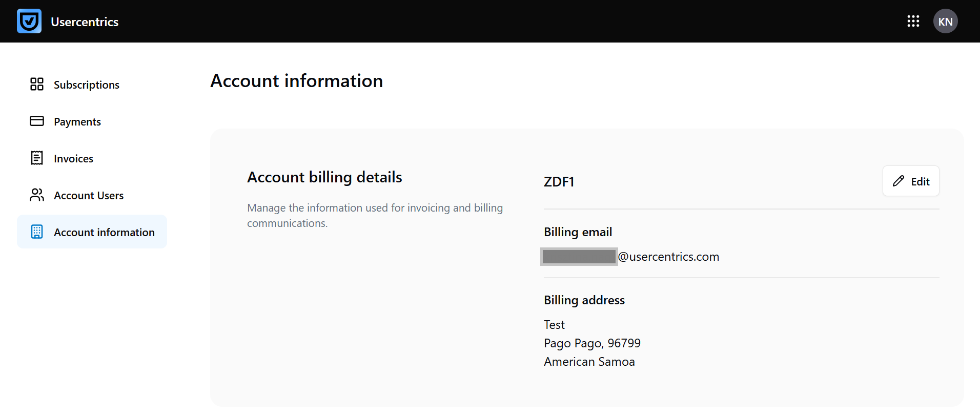
Task: Select Account information sidebar entry
Action: pos(92,232)
